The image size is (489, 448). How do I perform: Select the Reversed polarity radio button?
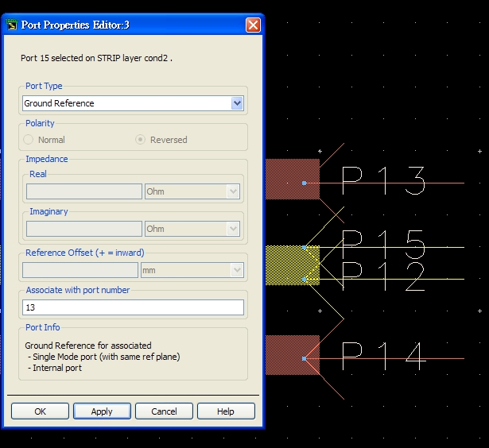140,140
